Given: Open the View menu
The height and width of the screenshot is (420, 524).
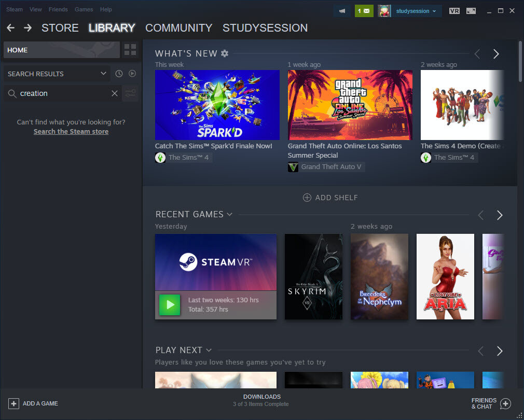Looking at the screenshot, I should point(35,9).
